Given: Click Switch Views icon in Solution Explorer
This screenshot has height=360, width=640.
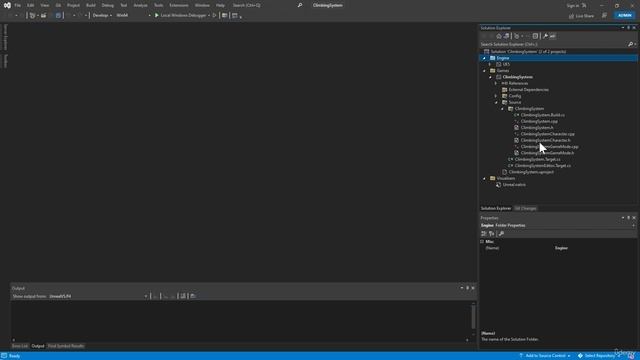Looking at the screenshot, I should point(506,36).
